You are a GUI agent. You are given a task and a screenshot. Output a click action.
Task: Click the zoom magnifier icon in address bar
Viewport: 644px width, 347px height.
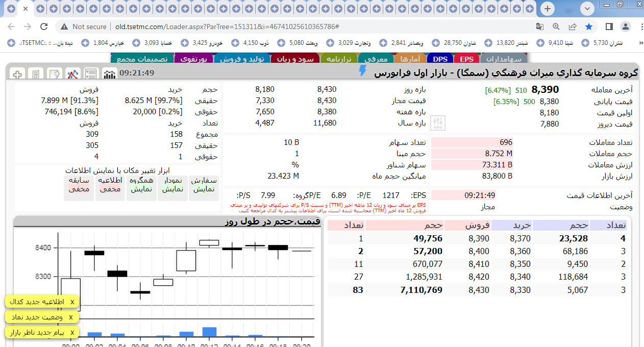point(556,27)
